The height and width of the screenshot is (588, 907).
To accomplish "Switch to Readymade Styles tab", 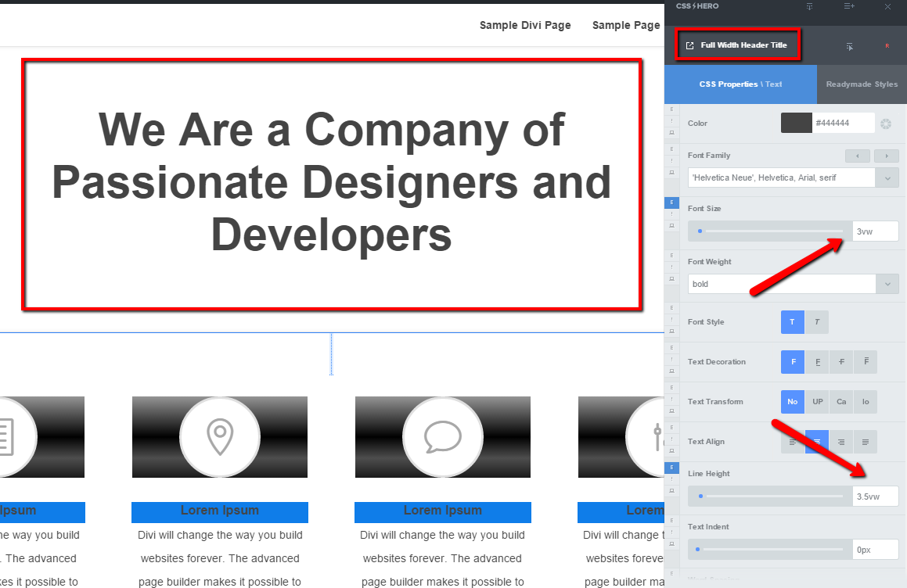I will 862,84.
